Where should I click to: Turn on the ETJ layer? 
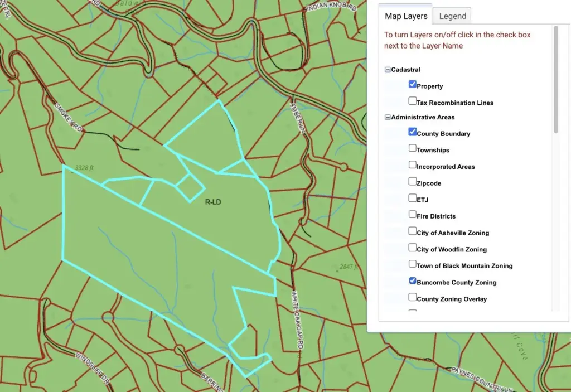click(413, 198)
